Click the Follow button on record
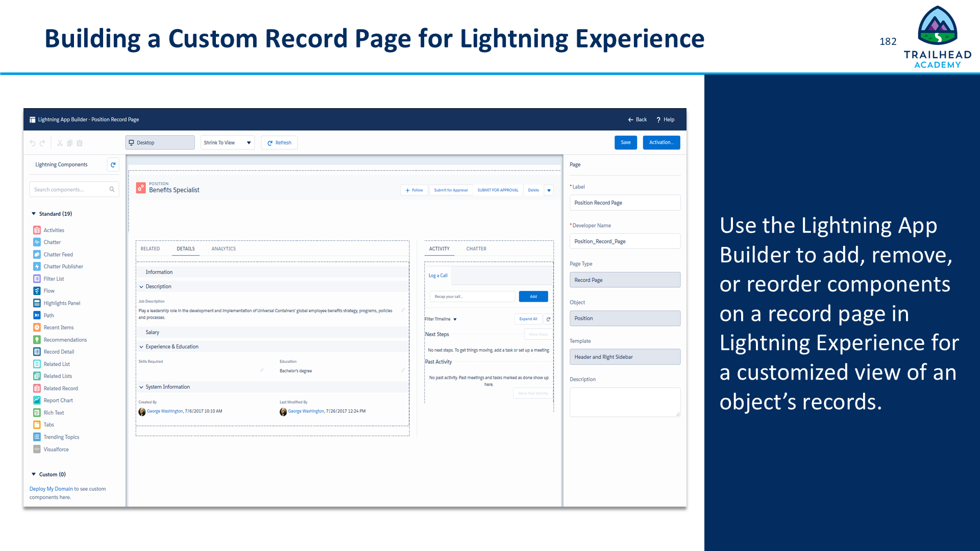The image size is (980, 551). point(414,190)
